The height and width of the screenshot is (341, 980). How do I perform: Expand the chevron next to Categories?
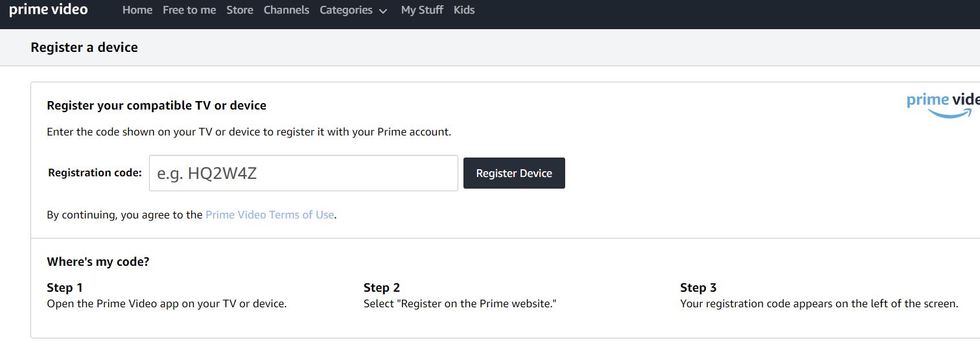(383, 11)
